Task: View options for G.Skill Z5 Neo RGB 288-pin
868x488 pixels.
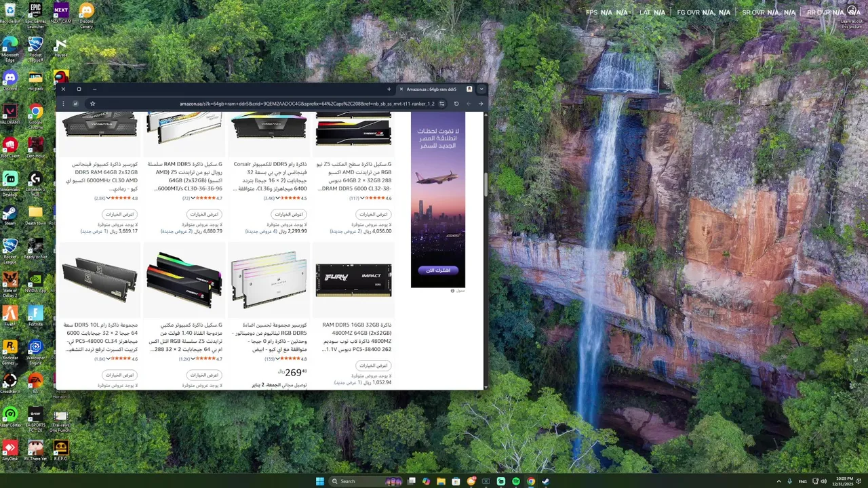Action: pos(374,214)
